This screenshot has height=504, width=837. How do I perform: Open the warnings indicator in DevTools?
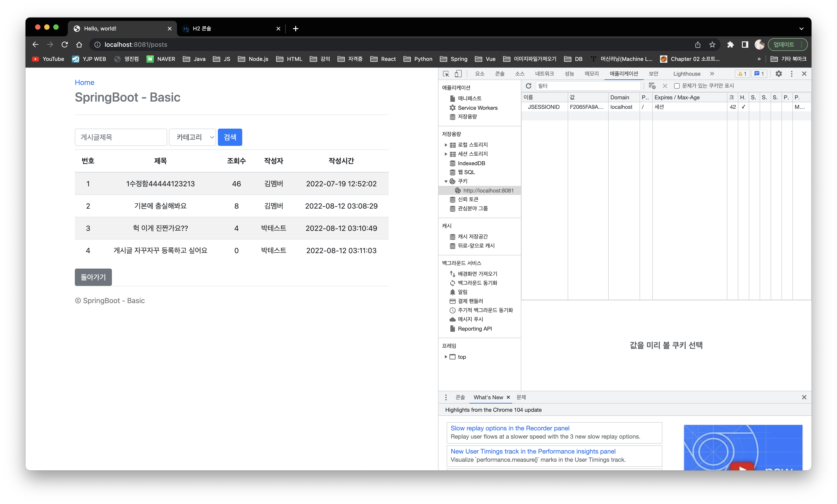pos(742,74)
